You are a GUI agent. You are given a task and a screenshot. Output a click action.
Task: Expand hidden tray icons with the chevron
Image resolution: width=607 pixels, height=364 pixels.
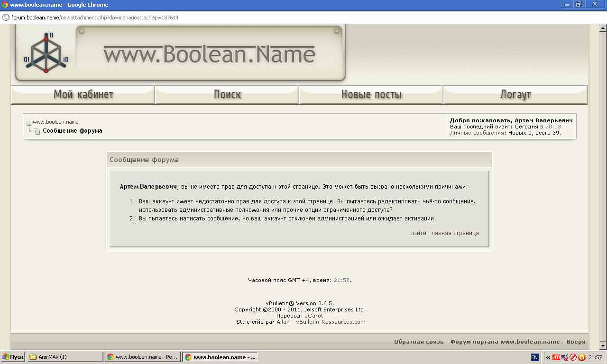pyautogui.click(x=548, y=357)
